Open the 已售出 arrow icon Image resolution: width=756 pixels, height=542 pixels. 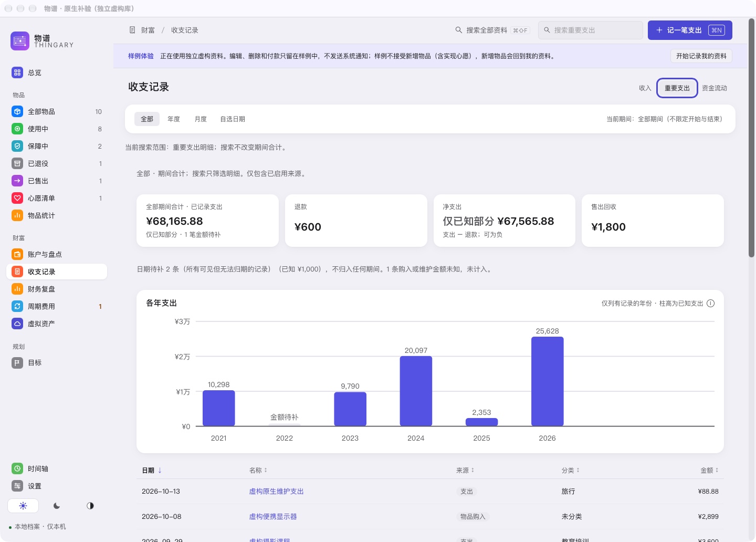(x=17, y=181)
